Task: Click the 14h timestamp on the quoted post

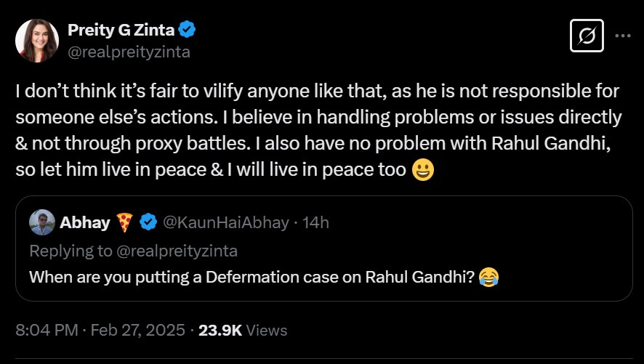Action: pos(315,222)
